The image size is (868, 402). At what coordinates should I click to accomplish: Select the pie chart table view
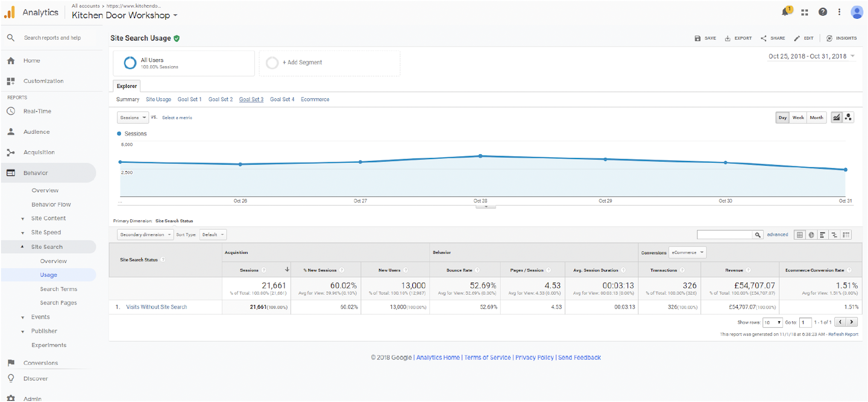tap(811, 235)
